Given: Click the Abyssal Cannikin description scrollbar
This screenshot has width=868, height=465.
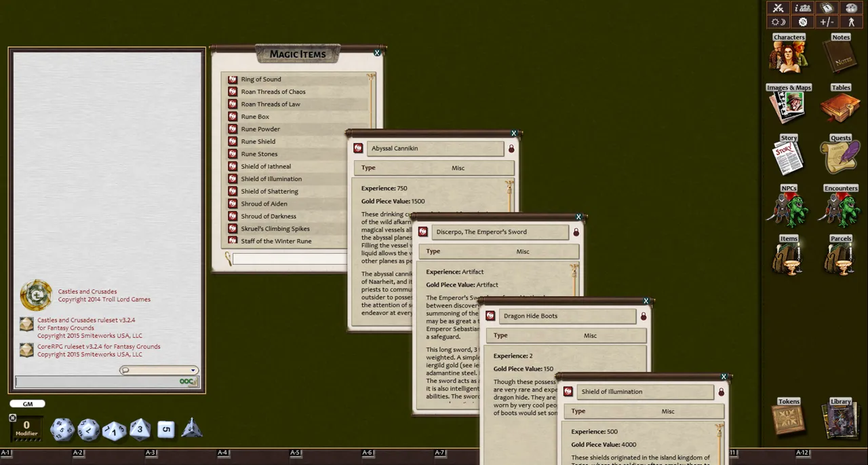Looking at the screenshot, I should (x=510, y=197).
